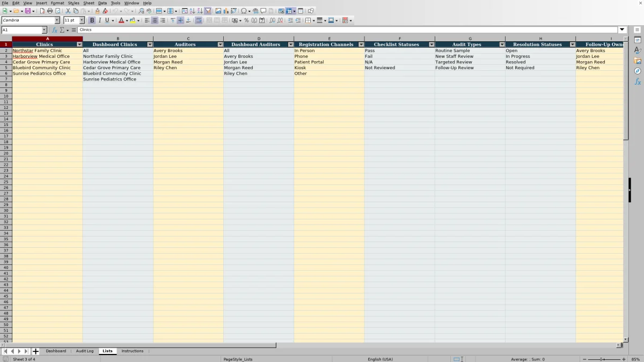This screenshot has width=644, height=362.
Task: Open the font name Cambria dropdown
Action: tap(57, 20)
